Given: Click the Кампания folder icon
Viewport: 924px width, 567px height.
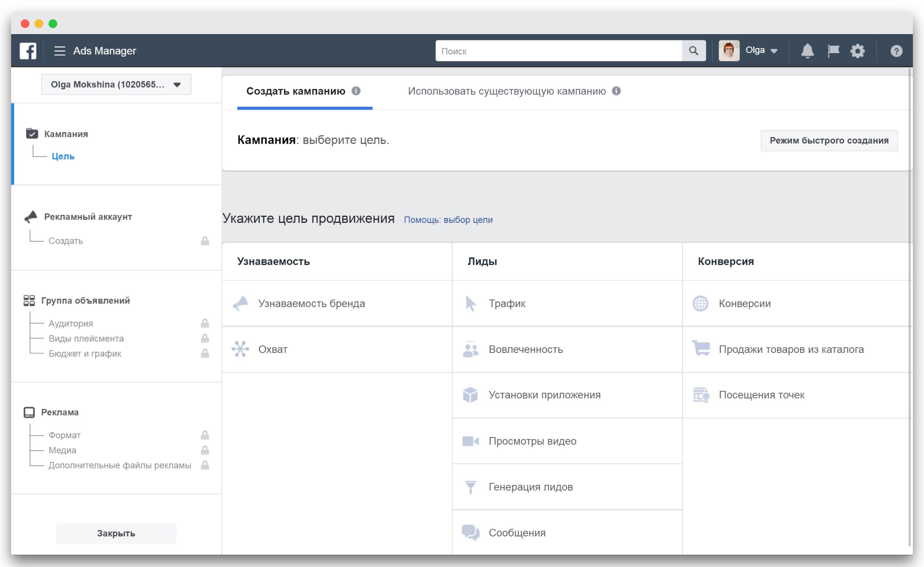Looking at the screenshot, I should [x=32, y=133].
